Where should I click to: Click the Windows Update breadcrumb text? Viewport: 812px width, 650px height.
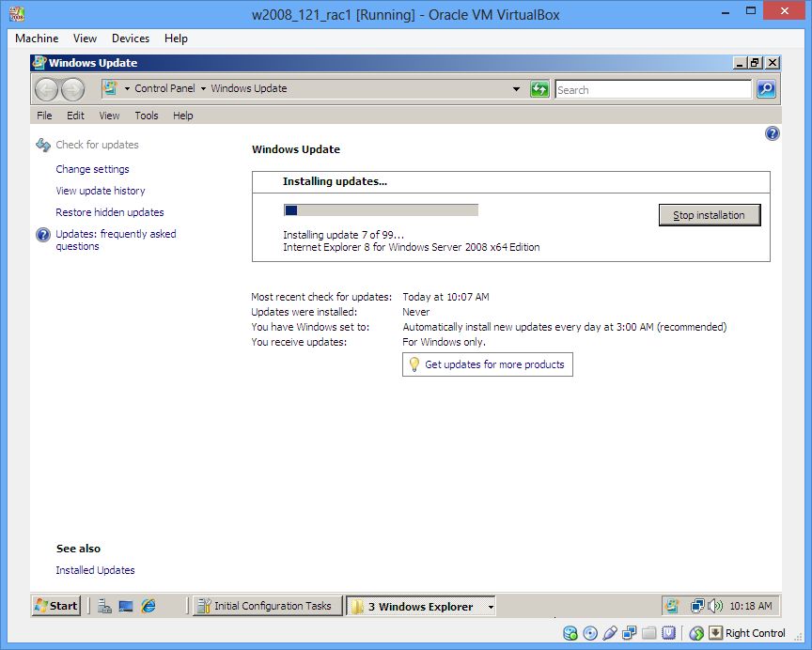[248, 88]
